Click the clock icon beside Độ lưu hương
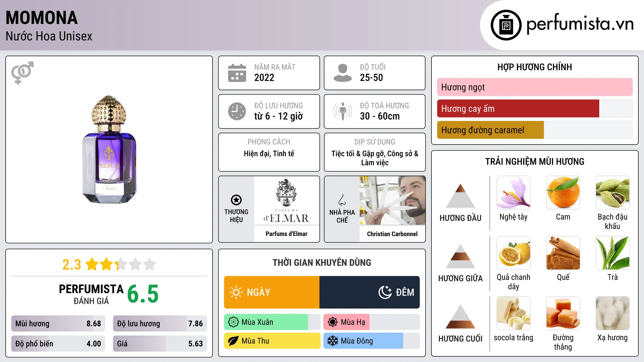Viewport: 644px width, 362px height. [237, 111]
